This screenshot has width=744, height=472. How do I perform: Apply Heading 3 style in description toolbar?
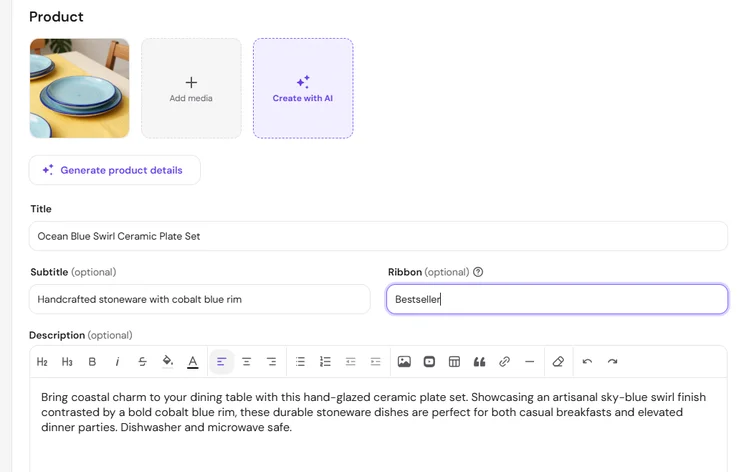pos(67,362)
